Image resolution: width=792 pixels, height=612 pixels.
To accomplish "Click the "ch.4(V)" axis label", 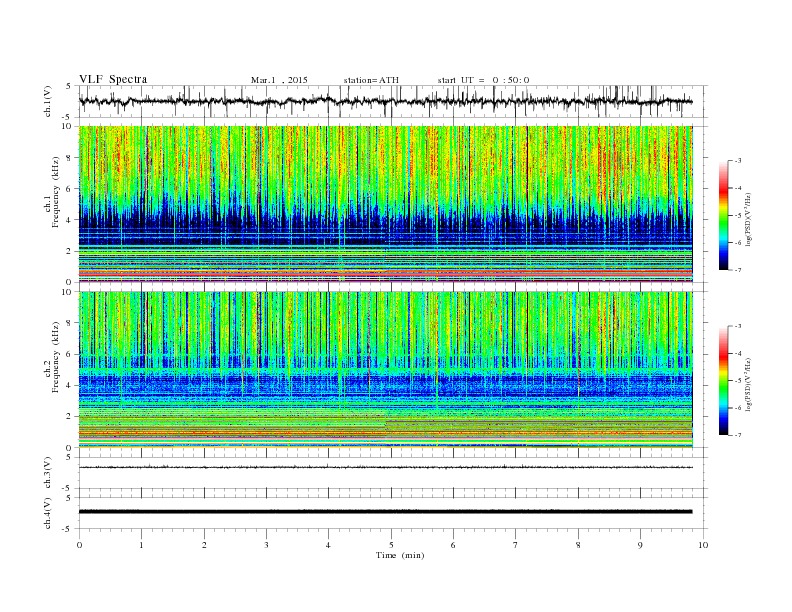I will 48,513.
